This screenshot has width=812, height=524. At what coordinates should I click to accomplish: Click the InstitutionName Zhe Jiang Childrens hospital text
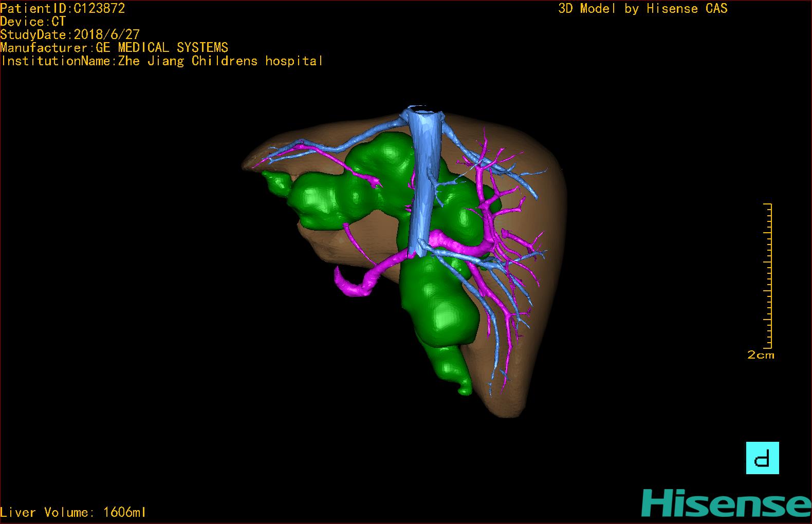[162, 61]
